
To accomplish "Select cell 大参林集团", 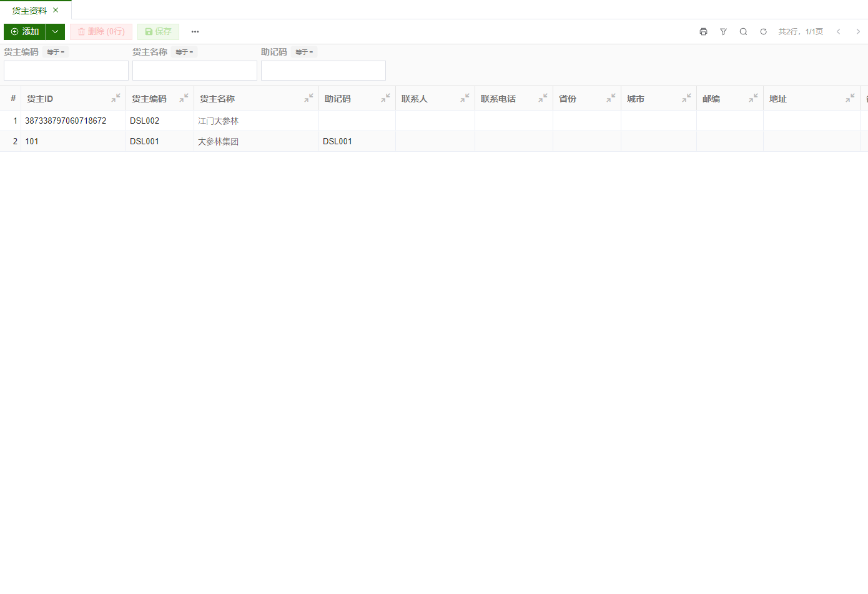I will point(257,141).
